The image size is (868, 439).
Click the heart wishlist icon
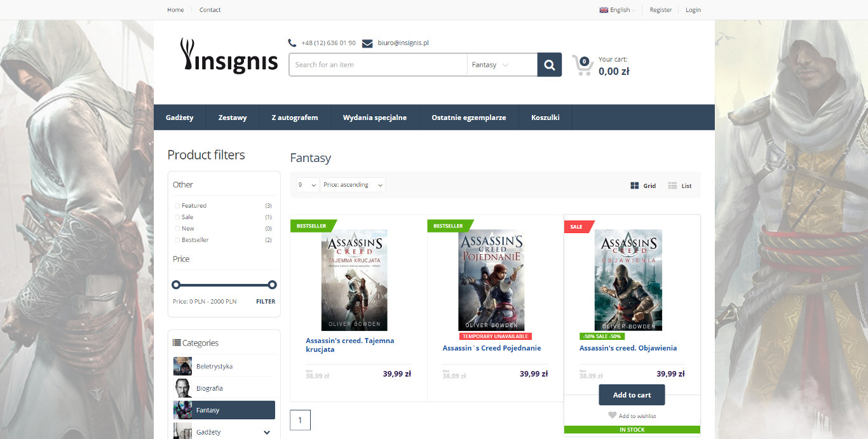613,415
